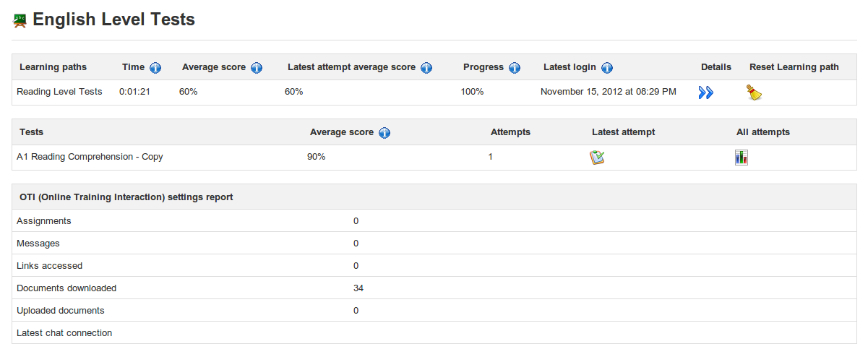Screen dimensions: 868x357
Task: Click the info icon next to Time
Action: tap(155, 68)
